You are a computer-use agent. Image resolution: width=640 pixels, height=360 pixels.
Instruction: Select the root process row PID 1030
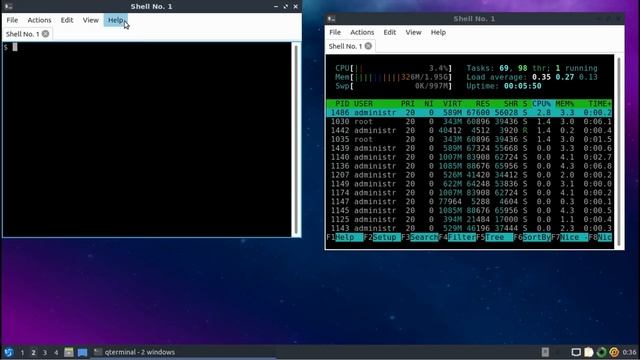click(x=469, y=122)
